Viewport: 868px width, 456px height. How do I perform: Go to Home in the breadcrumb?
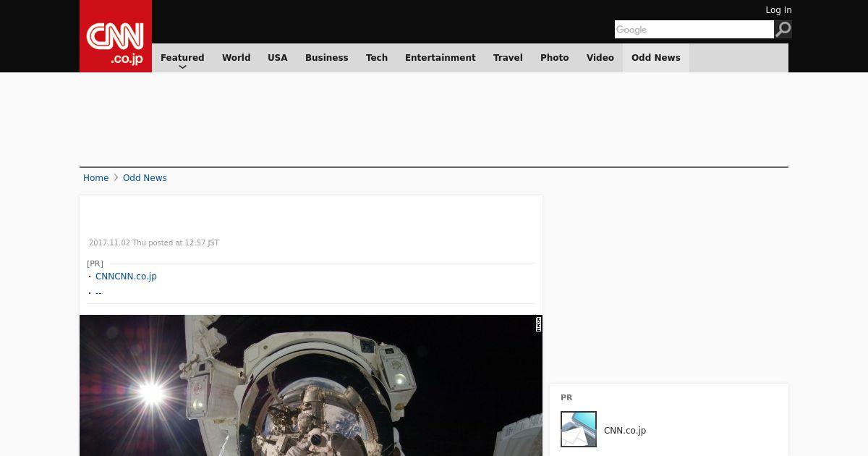click(x=95, y=178)
